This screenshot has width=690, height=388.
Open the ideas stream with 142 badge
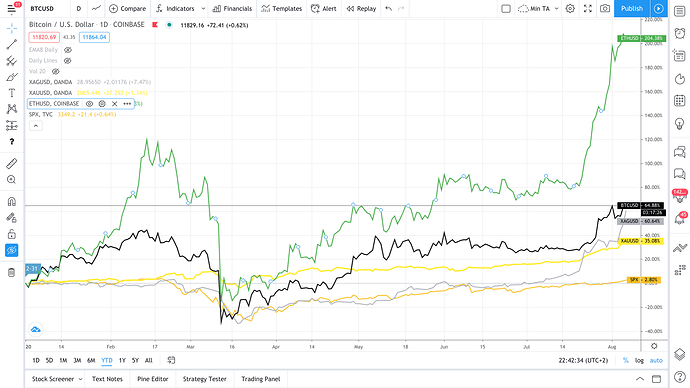click(680, 196)
